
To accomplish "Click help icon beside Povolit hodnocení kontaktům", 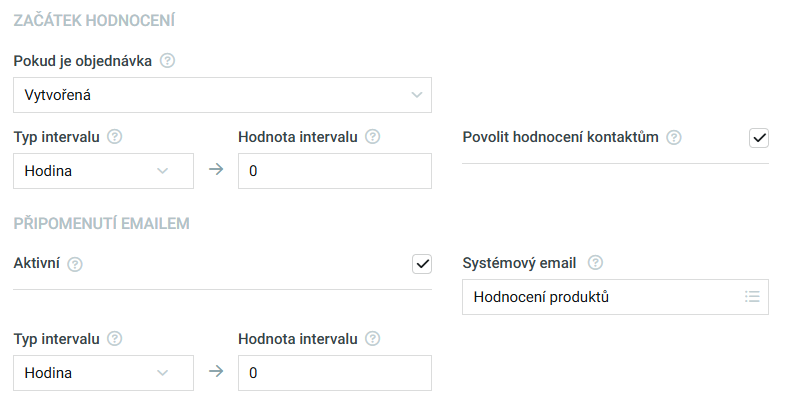I will (674, 137).
